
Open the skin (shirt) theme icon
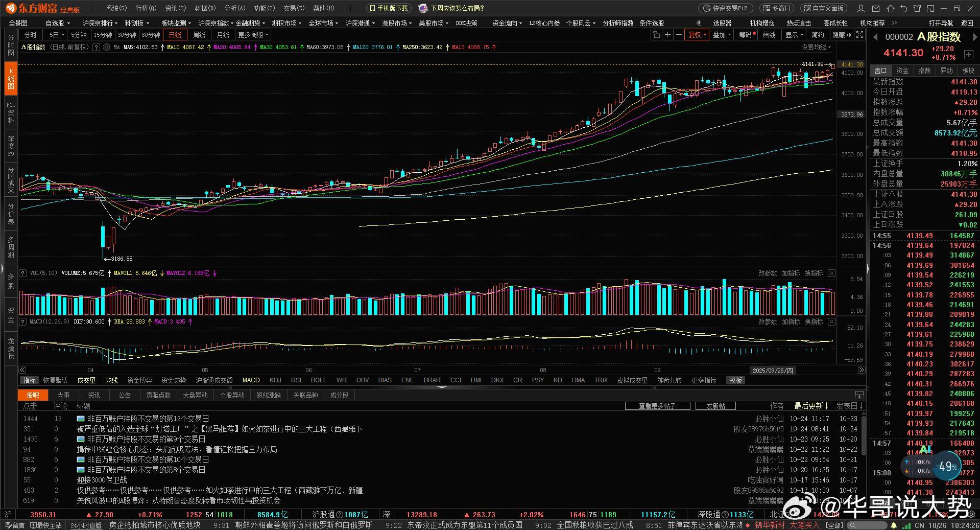pyautogui.click(x=917, y=9)
